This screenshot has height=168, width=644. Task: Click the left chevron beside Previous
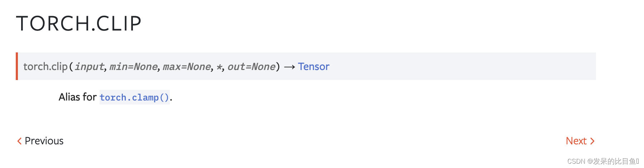pyautogui.click(x=19, y=141)
